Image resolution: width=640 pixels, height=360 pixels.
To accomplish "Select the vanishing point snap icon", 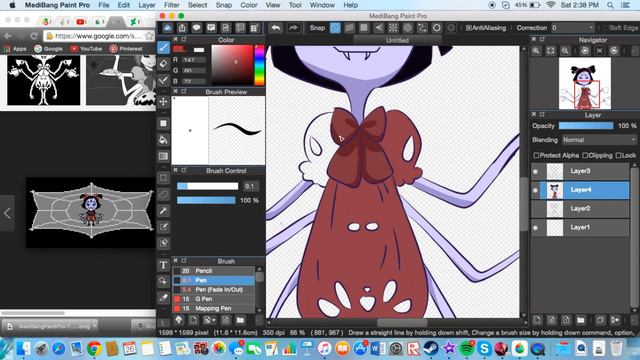I will coord(379,28).
